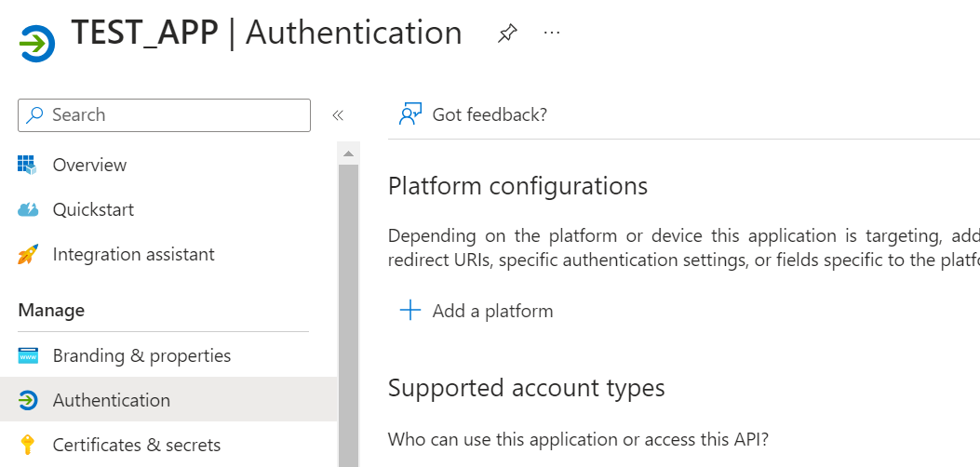This screenshot has width=980, height=467.
Task: Click Add a platform
Action: pyautogui.click(x=492, y=311)
